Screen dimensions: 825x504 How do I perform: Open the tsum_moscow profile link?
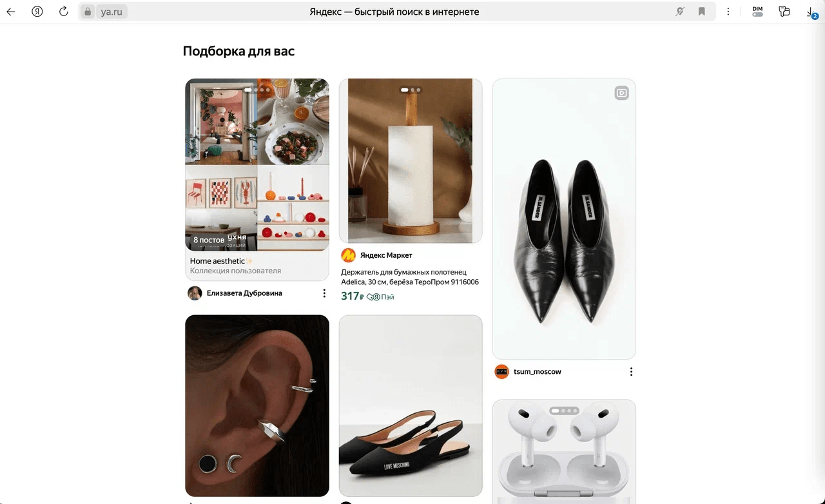tap(537, 372)
